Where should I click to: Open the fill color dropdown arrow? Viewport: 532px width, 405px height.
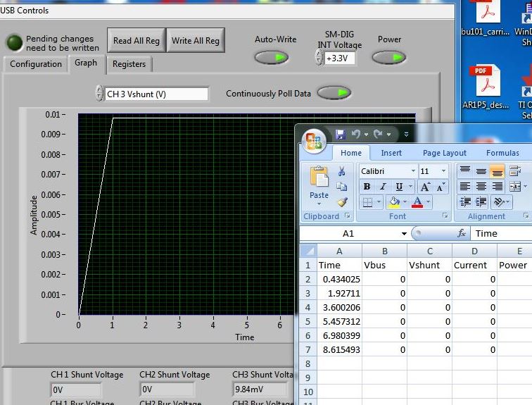405,202
